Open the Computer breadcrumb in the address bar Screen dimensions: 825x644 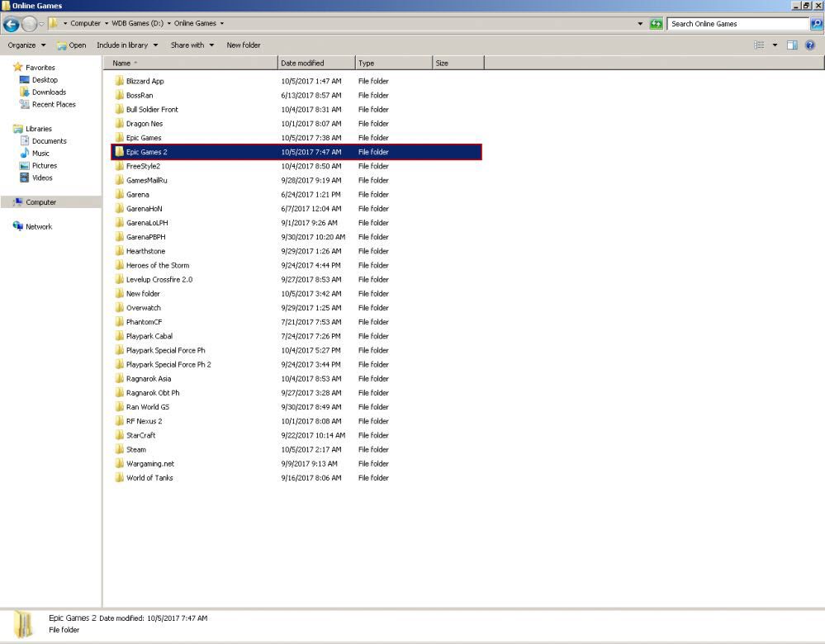(87, 23)
